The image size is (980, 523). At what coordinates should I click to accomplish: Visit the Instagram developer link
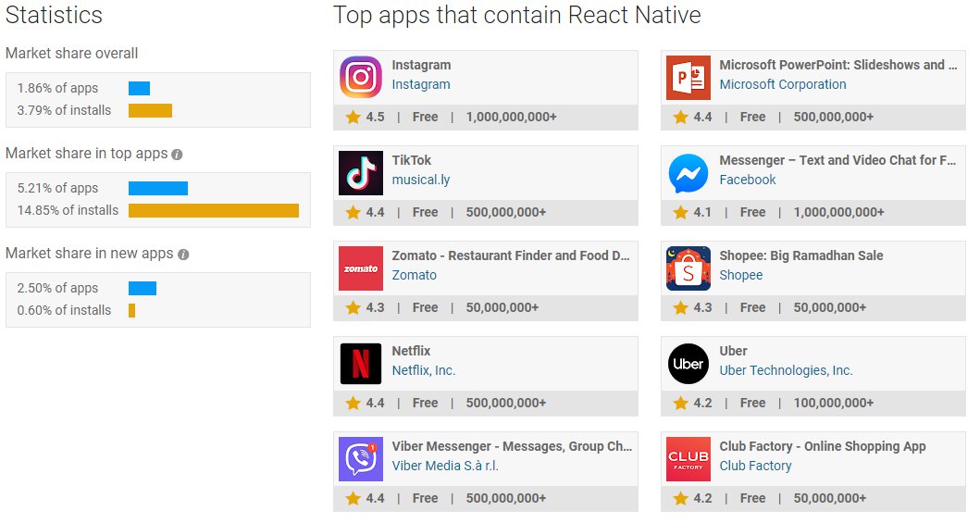[x=421, y=84]
